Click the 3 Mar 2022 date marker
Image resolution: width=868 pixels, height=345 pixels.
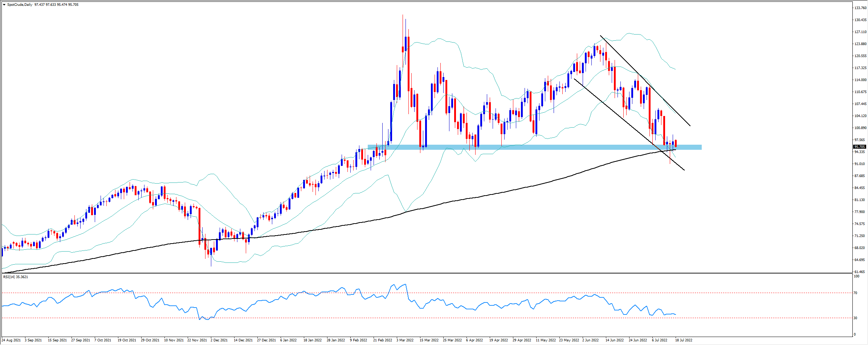tap(405, 340)
